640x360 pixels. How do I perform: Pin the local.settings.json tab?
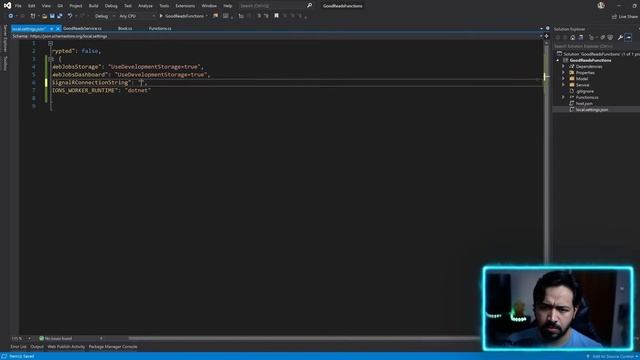point(52,29)
